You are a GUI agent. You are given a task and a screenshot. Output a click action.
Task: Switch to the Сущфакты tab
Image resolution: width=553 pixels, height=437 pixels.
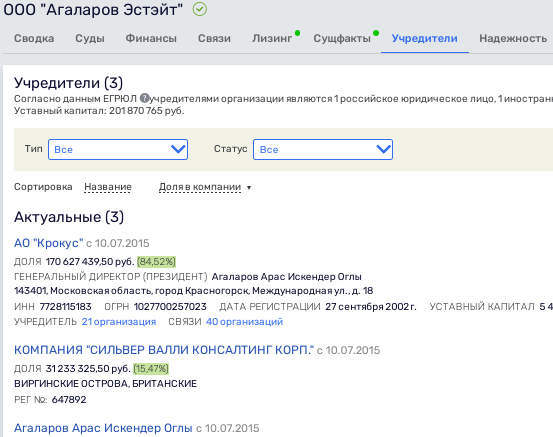342,38
